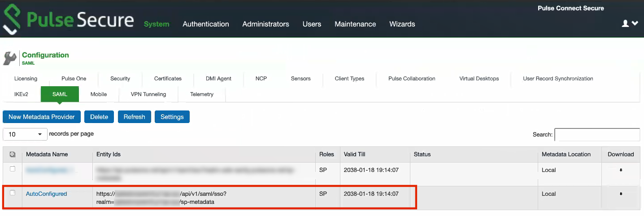The width and height of the screenshot is (644, 216).
Task: Switch to the User Record Synchronization tab
Action: click(x=558, y=79)
